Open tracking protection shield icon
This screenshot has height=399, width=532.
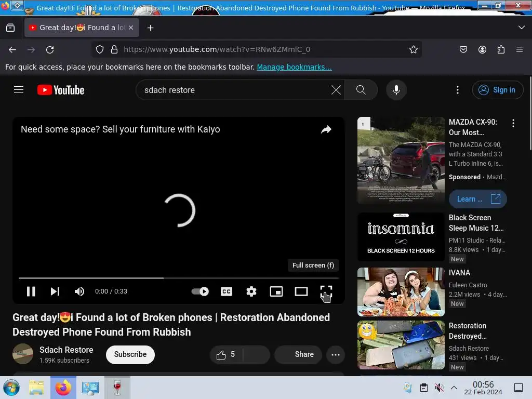99,49
